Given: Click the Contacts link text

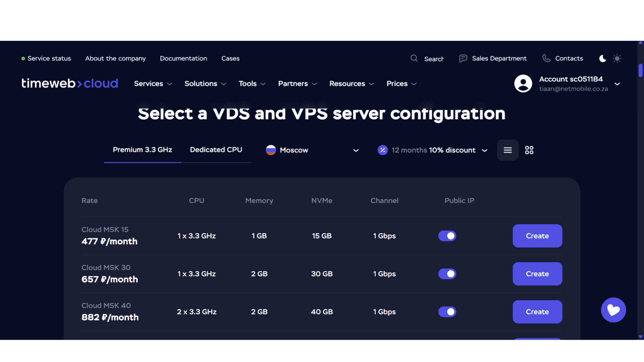Looking at the screenshot, I should (569, 59).
